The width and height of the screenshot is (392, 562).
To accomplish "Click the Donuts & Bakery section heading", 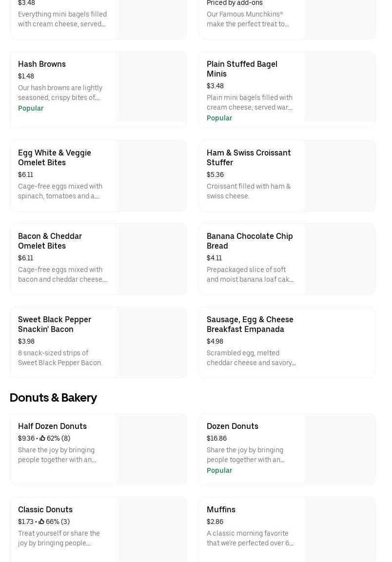I will pyautogui.click(x=53, y=398).
